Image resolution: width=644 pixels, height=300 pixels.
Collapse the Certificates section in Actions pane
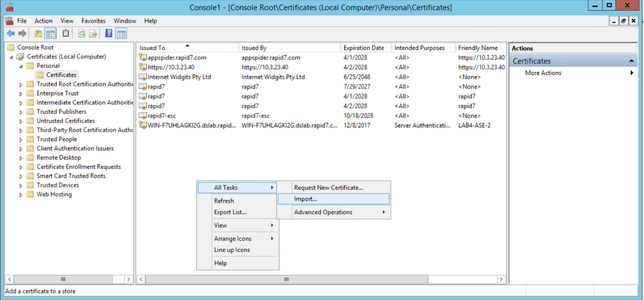[631, 61]
